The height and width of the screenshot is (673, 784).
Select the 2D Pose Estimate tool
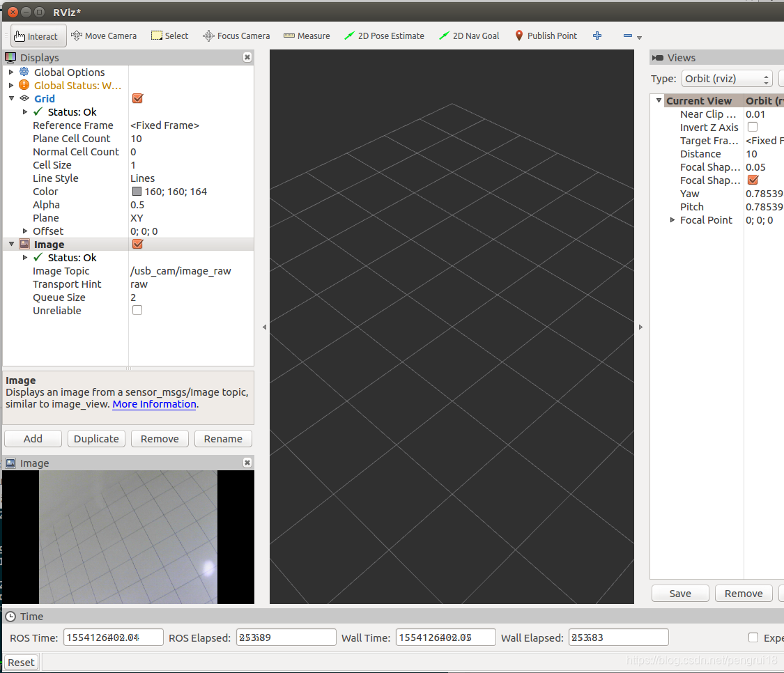click(x=385, y=36)
